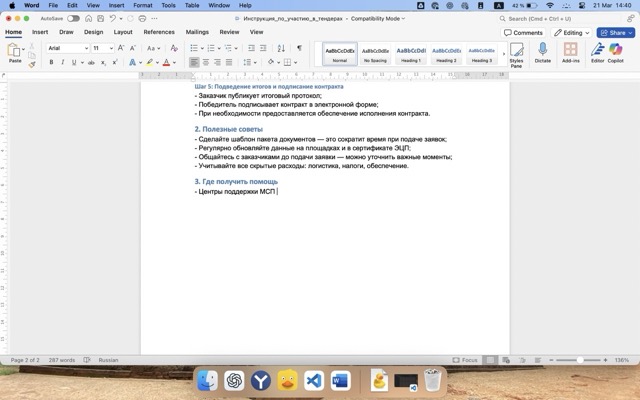The width and height of the screenshot is (640, 400).
Task: Expand the Editing mode dropdown
Action: click(x=573, y=32)
